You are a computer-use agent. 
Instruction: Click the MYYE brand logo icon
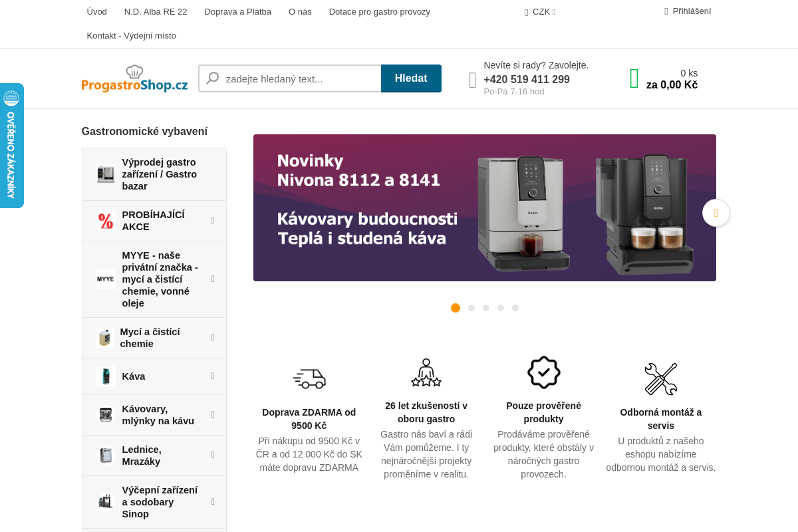tap(106, 279)
